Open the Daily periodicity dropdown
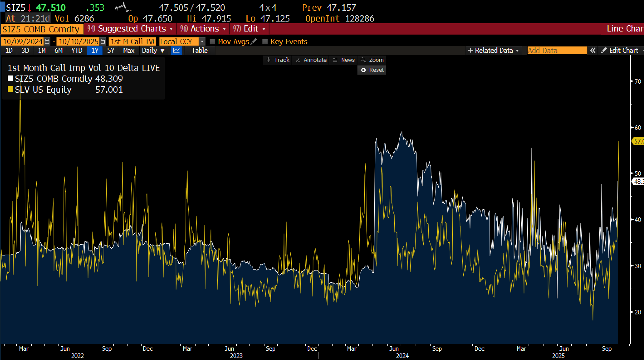 (x=153, y=51)
